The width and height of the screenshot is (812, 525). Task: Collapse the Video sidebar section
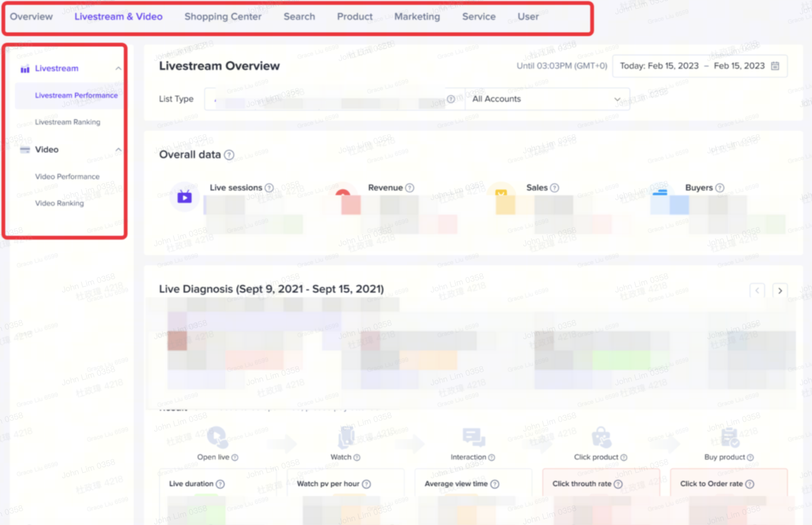pyautogui.click(x=118, y=150)
